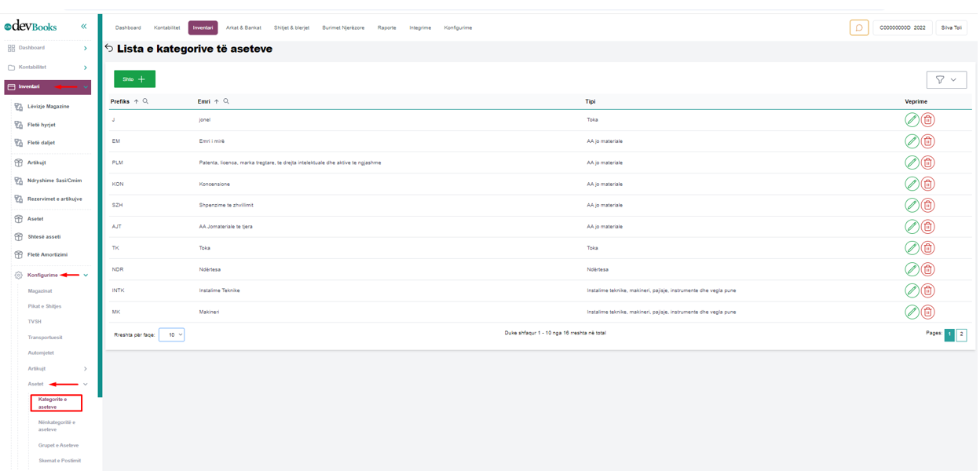This screenshot has width=980, height=471.
Task: Switch to the Raporte top menu
Action: click(x=386, y=27)
